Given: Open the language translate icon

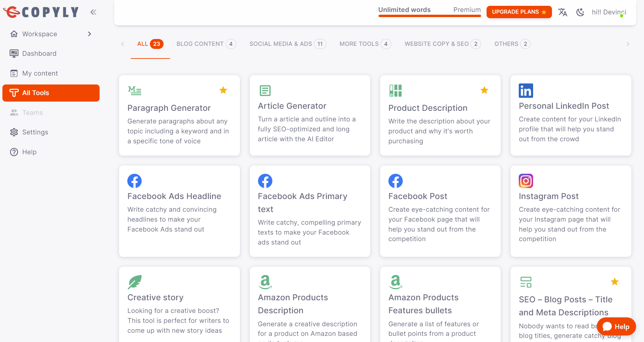Looking at the screenshot, I should [563, 12].
